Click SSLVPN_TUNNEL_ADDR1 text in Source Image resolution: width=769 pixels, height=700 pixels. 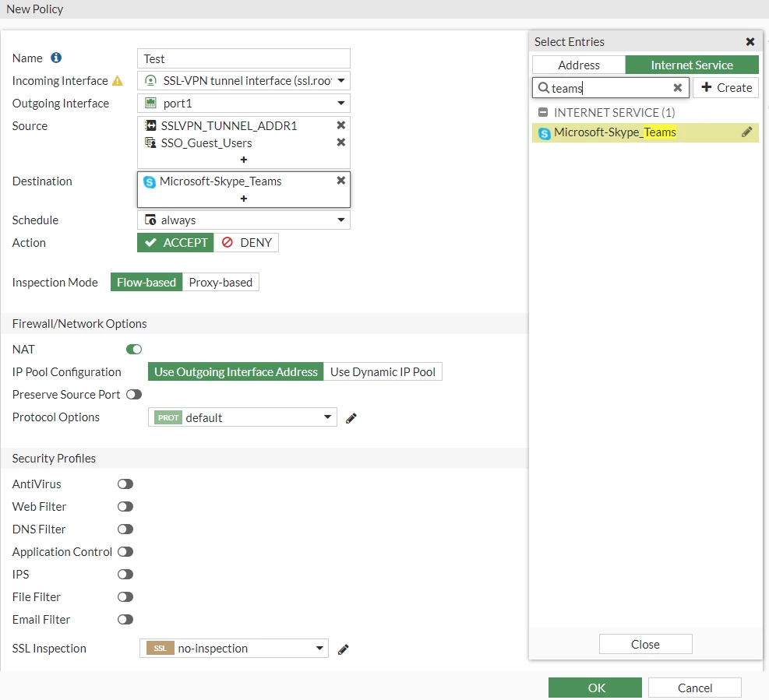point(229,126)
